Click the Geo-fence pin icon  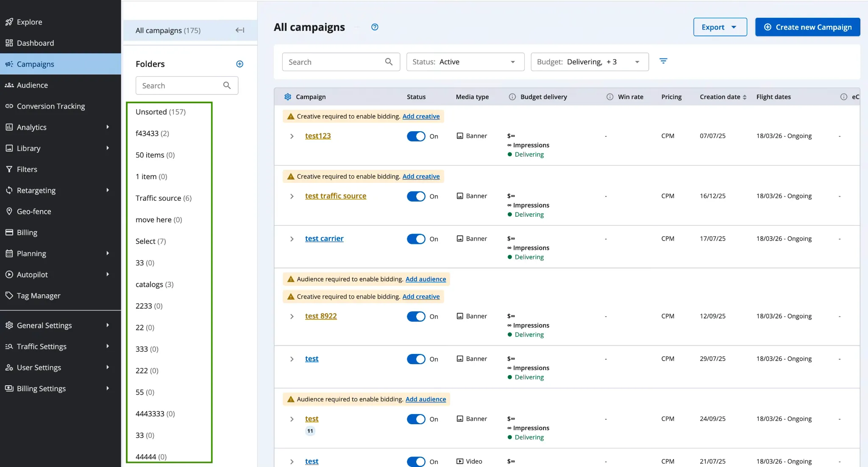tap(9, 211)
